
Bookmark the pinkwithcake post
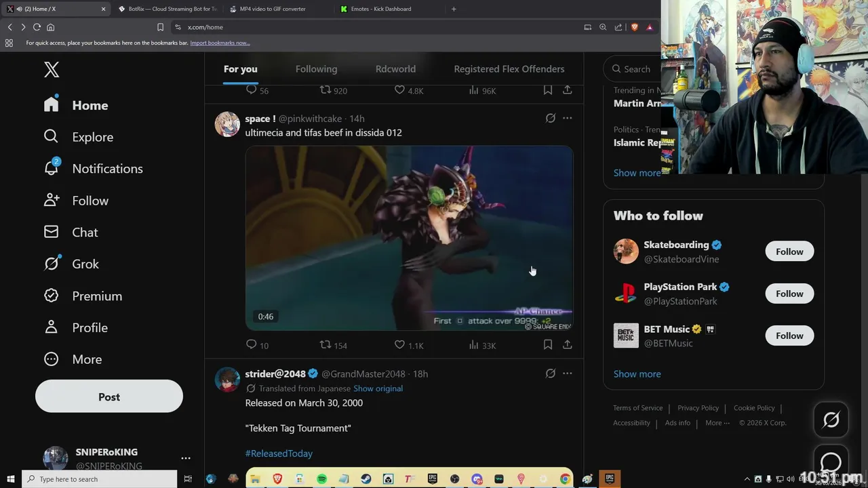(x=548, y=345)
